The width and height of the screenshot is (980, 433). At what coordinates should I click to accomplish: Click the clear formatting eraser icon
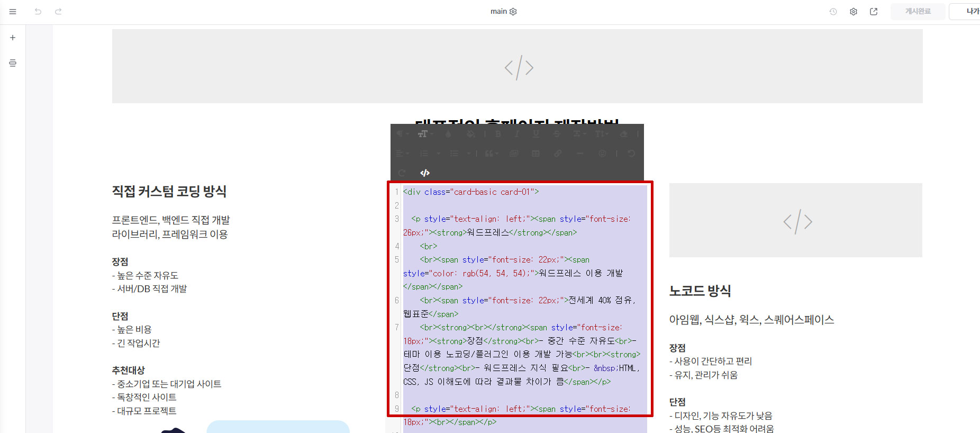click(x=624, y=134)
